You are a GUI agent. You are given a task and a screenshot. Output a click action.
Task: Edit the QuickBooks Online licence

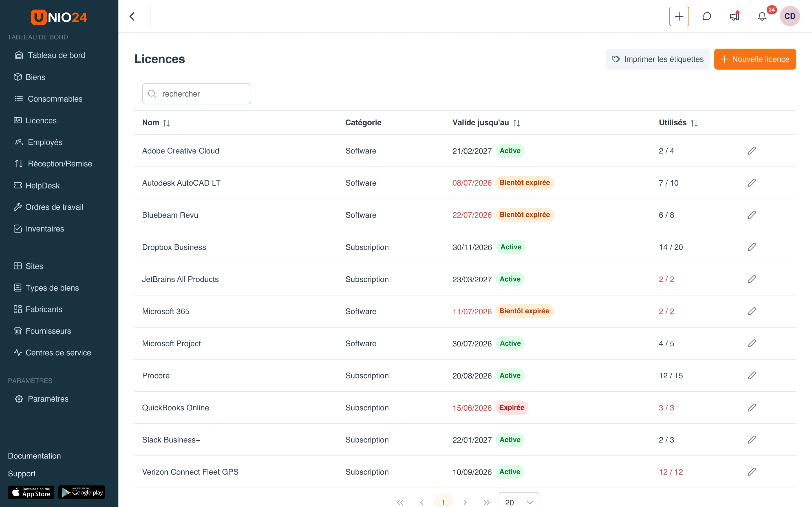(x=752, y=408)
